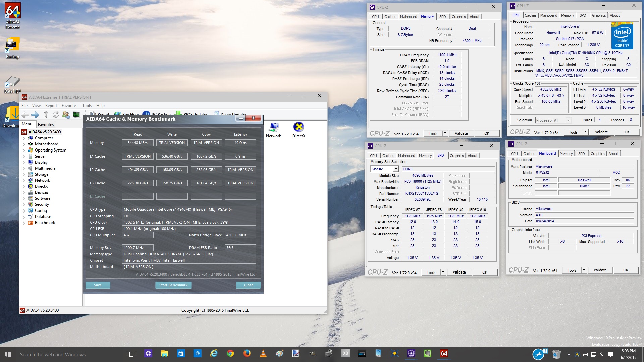Screen dimensions: 644x362
Task: Expand the Benchmark tree node
Action: [24, 223]
